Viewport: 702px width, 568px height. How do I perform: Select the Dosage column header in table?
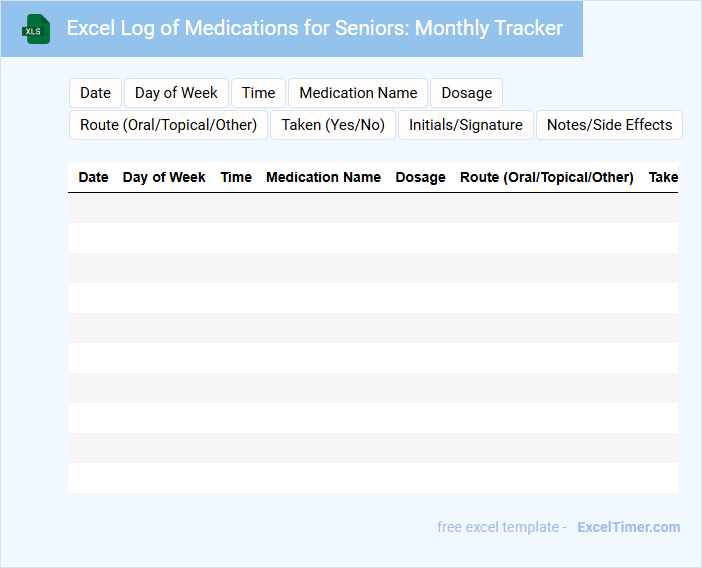tap(420, 177)
